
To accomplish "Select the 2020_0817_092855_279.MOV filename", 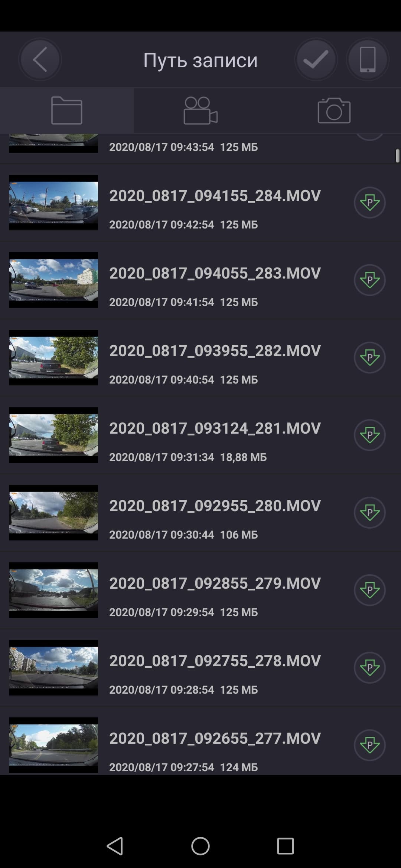I will (x=215, y=583).
